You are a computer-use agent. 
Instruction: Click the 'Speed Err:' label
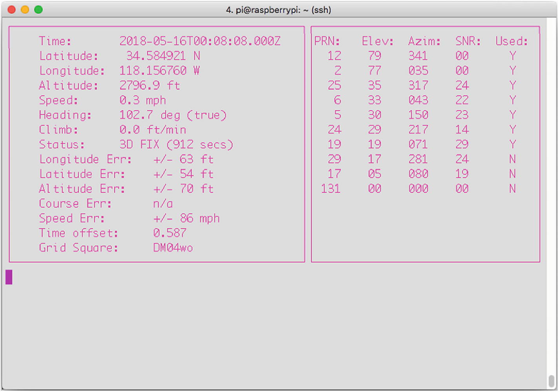(72, 218)
